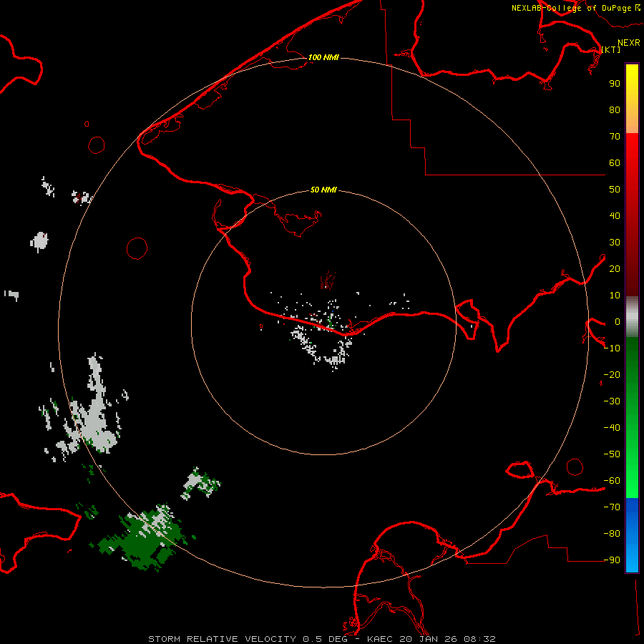Viewport: 644px width, 644px height.
Task: Click the positive 70 scale value
Action: tap(615, 137)
